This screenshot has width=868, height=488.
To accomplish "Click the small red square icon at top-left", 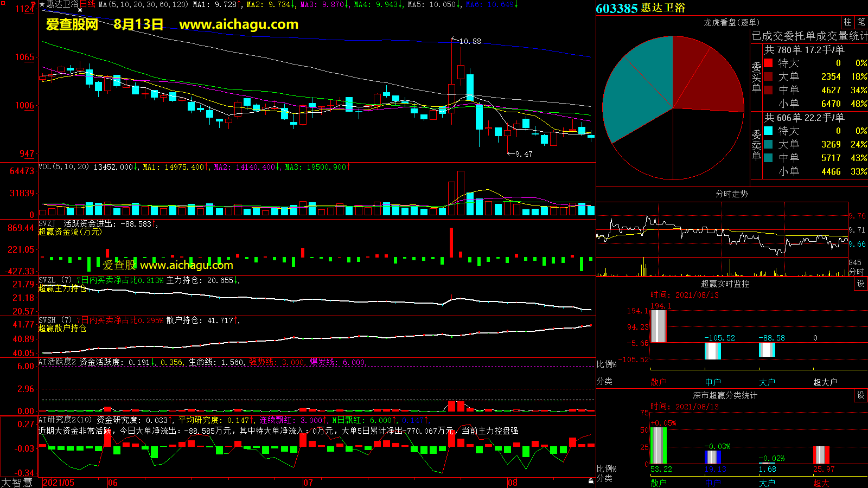I will coord(3,3).
